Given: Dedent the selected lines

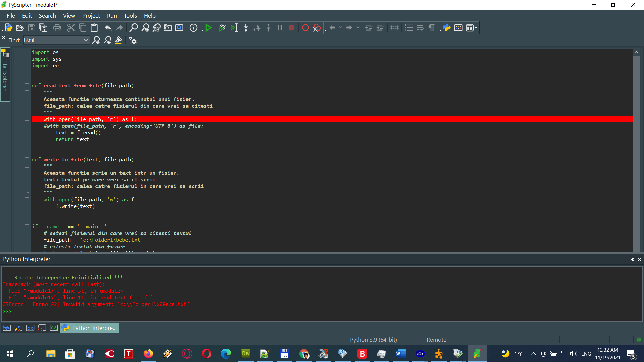Looking at the screenshot, I should (x=369, y=28).
